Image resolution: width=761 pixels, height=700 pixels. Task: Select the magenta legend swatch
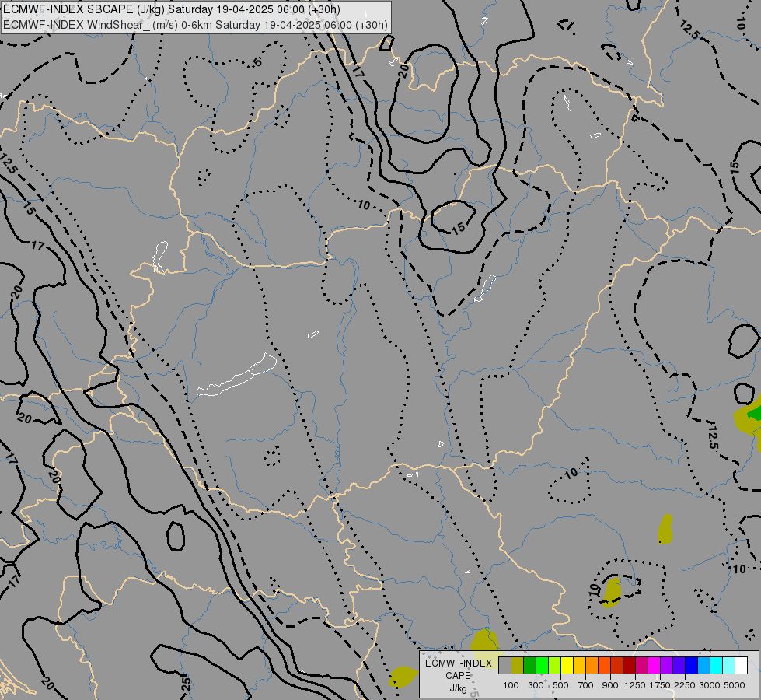[655, 666]
